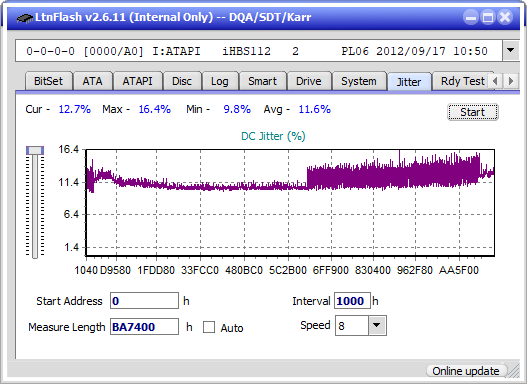Click the vertical scale slider handle
527x384 pixels.
point(35,150)
